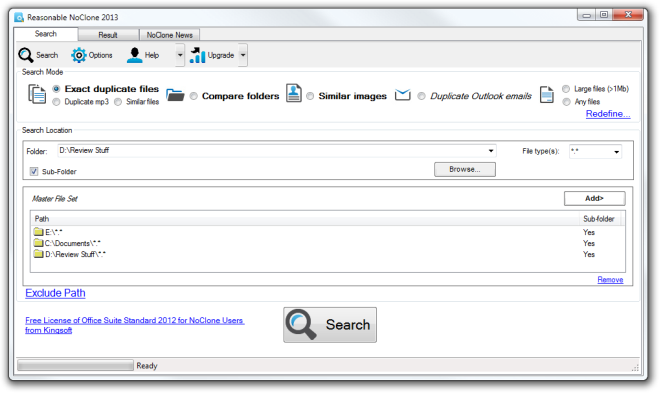660x393 pixels.
Task: Click the Yes value for E:\*.* row
Action: 589,232
